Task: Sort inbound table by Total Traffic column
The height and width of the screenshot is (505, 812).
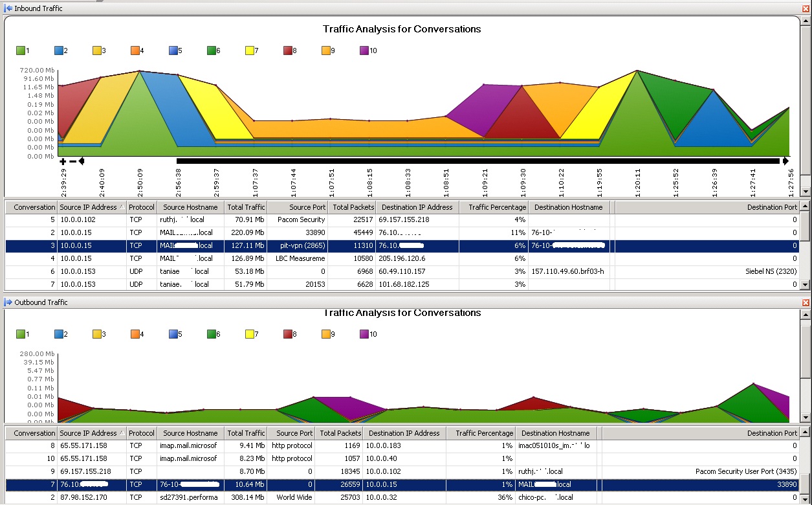Action: 245,207
